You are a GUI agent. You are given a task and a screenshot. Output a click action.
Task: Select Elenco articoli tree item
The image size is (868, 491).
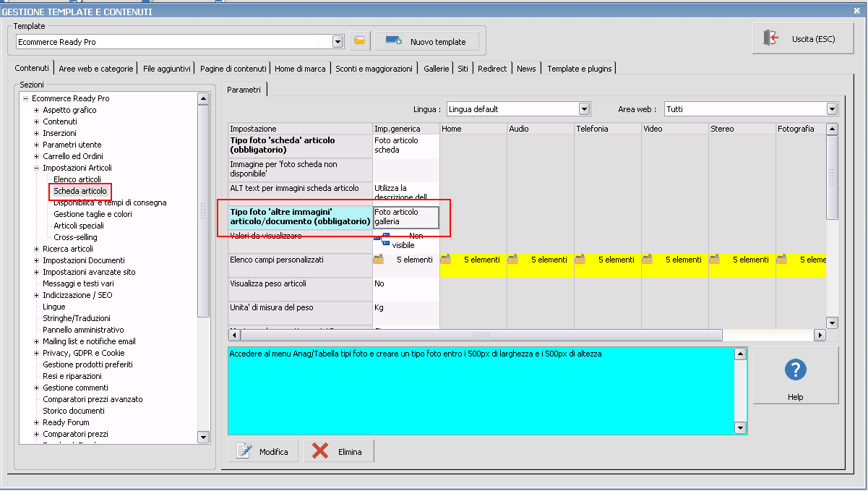coord(77,179)
